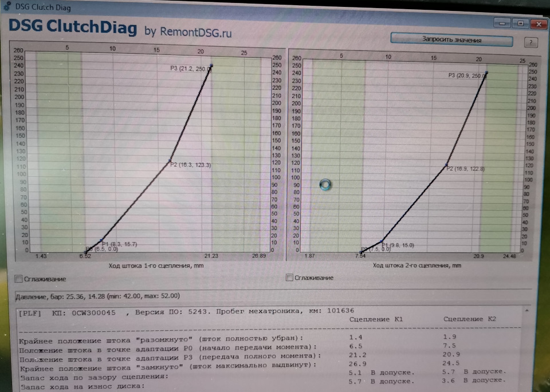Click the Сцепление K1 column header

click(376, 319)
